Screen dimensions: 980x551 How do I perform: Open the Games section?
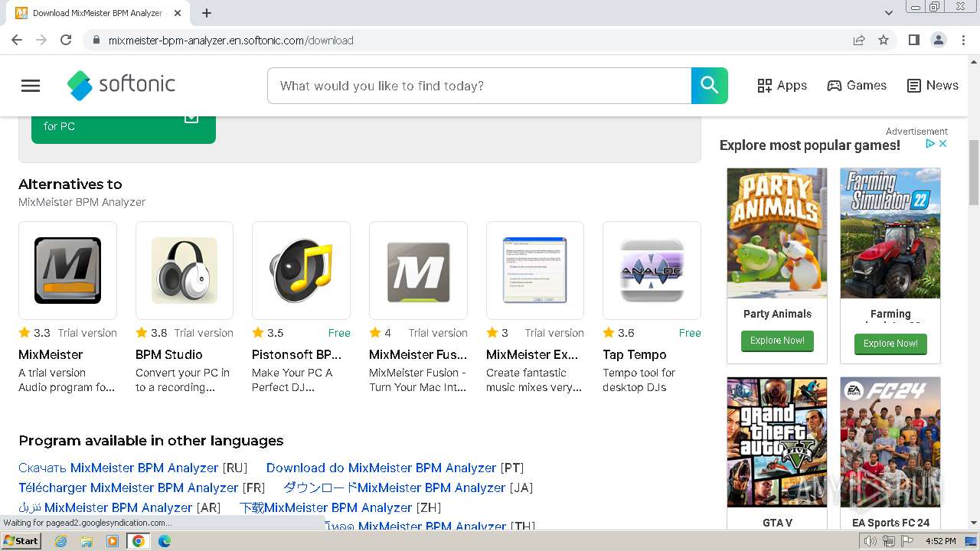(x=857, y=86)
